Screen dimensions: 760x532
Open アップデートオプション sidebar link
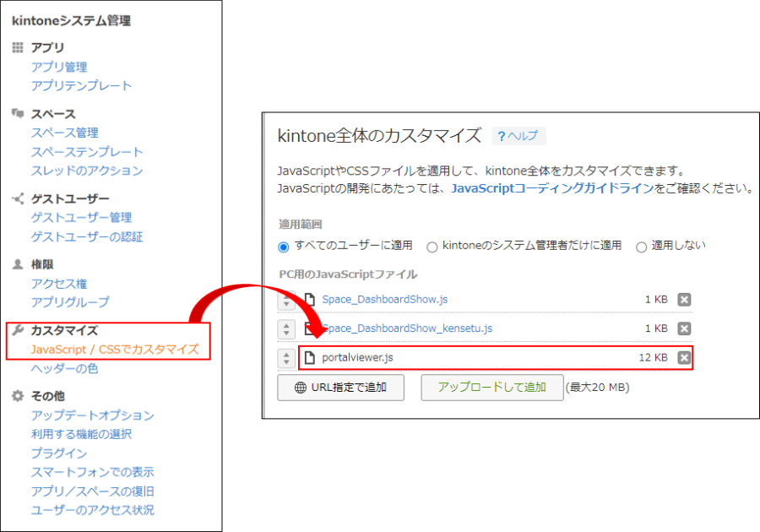tap(93, 415)
